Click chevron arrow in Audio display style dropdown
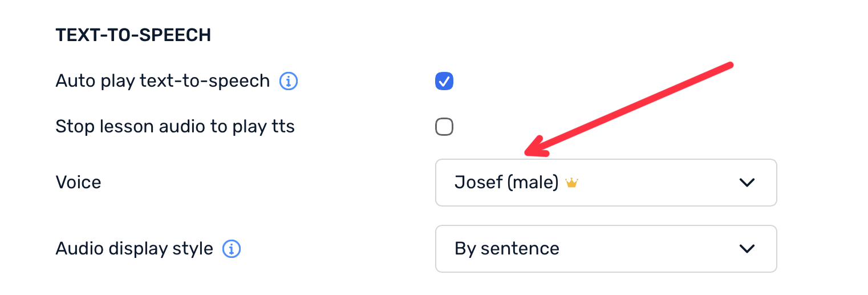868x295 pixels. pos(747,249)
